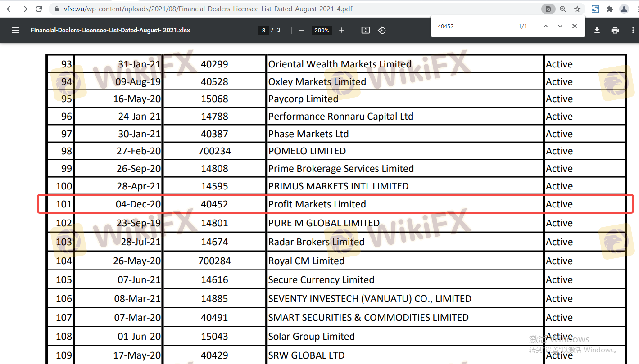Image resolution: width=639 pixels, height=364 pixels.
Task: Rotate the PDF document counterclockwise
Action: click(x=382, y=30)
